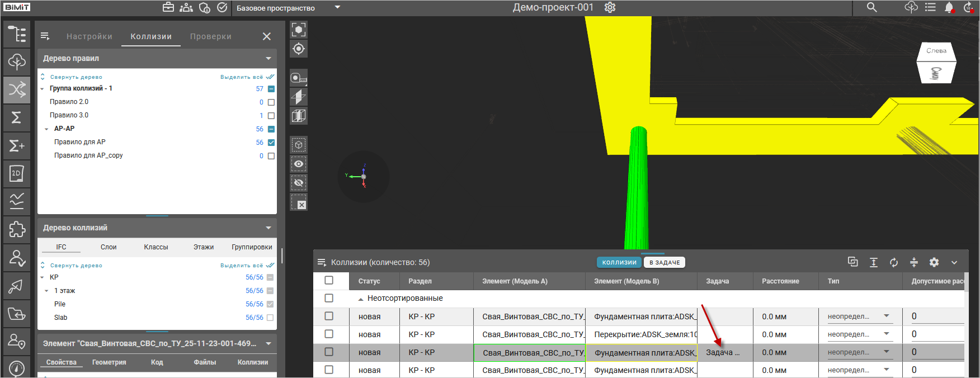Open the collisions shuffle icon in sidebar
Viewport: 980px width, 378px height.
click(17, 89)
